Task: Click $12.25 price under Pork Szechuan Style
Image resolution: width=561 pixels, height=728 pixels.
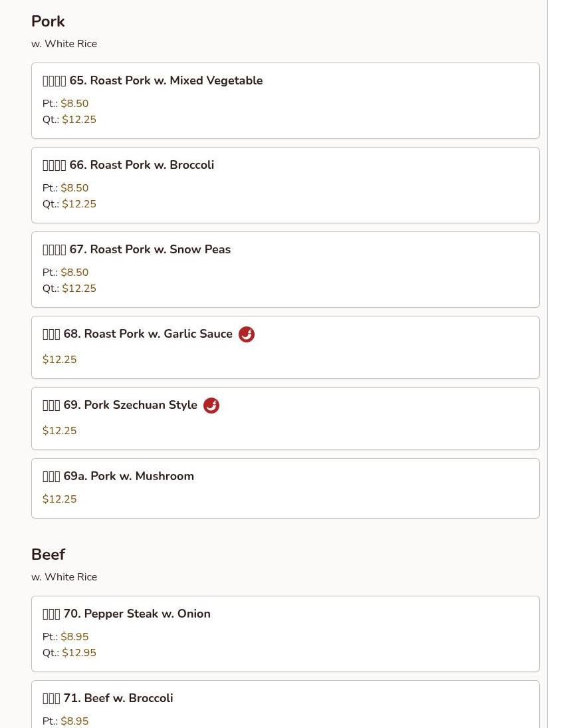Action: coord(60,431)
